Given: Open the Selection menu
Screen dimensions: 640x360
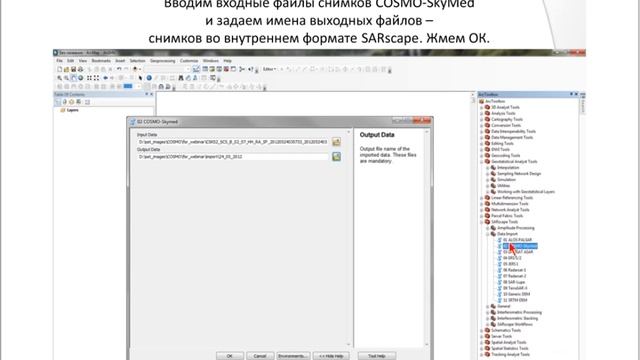Looking at the screenshot, I should 138,61.
